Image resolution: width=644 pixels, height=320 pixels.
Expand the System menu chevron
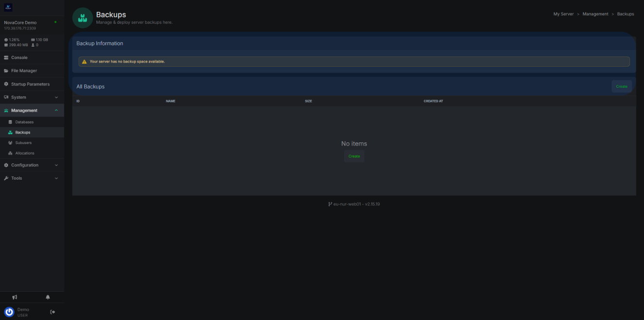point(56,97)
